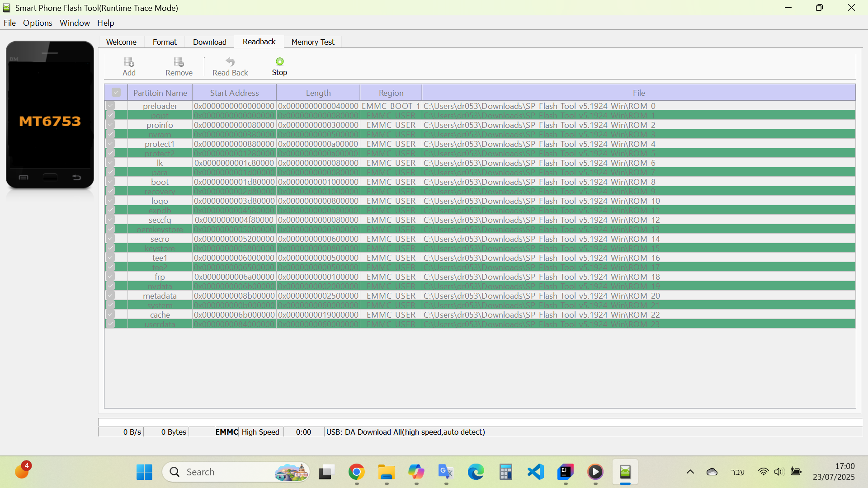Uncheck the protect1 partition checkbox
This screenshot has width=868, height=488.
[110, 143]
